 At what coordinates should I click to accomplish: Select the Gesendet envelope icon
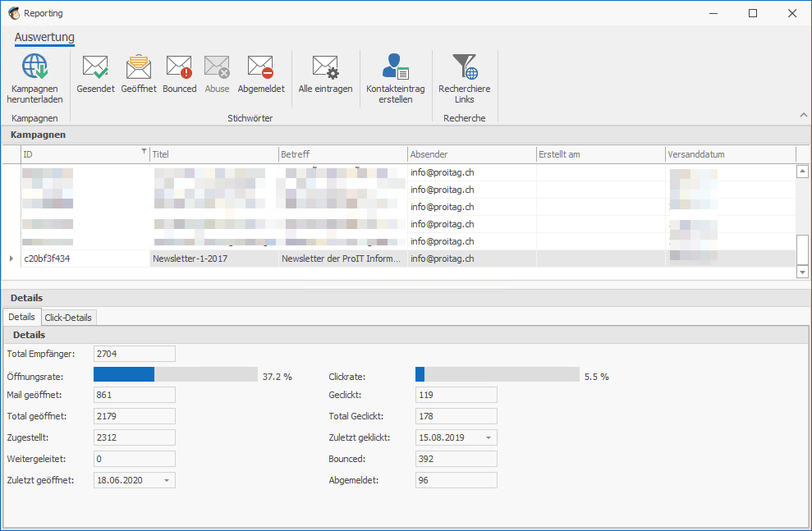[x=95, y=67]
